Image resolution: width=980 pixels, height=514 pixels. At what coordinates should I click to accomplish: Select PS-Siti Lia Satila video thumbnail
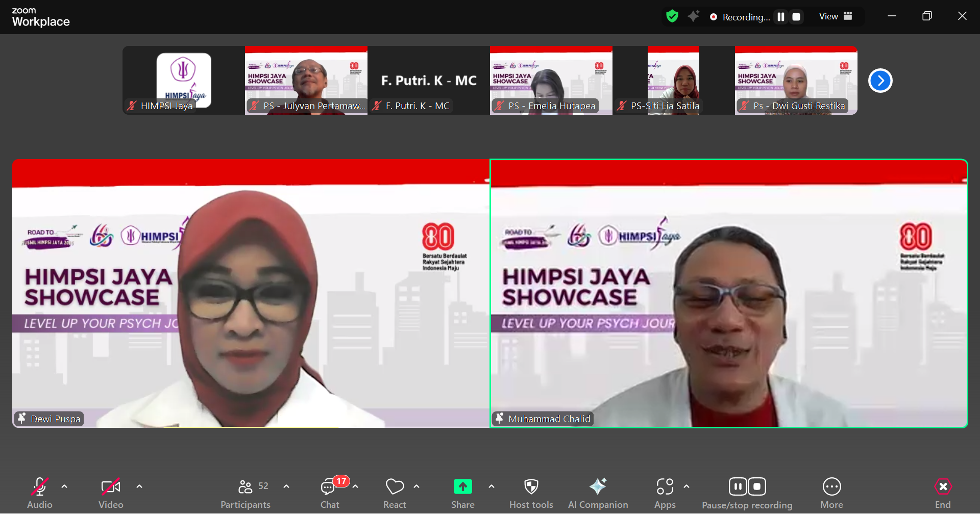pos(674,80)
